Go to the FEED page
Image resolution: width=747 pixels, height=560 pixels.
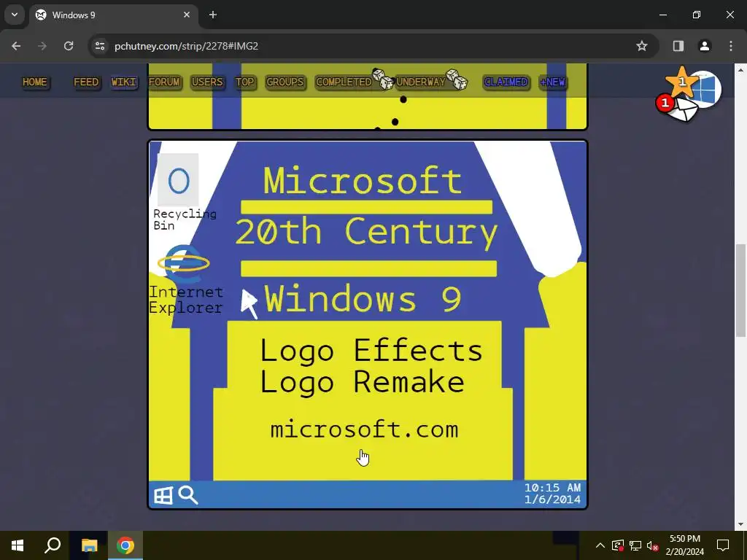pos(86,82)
